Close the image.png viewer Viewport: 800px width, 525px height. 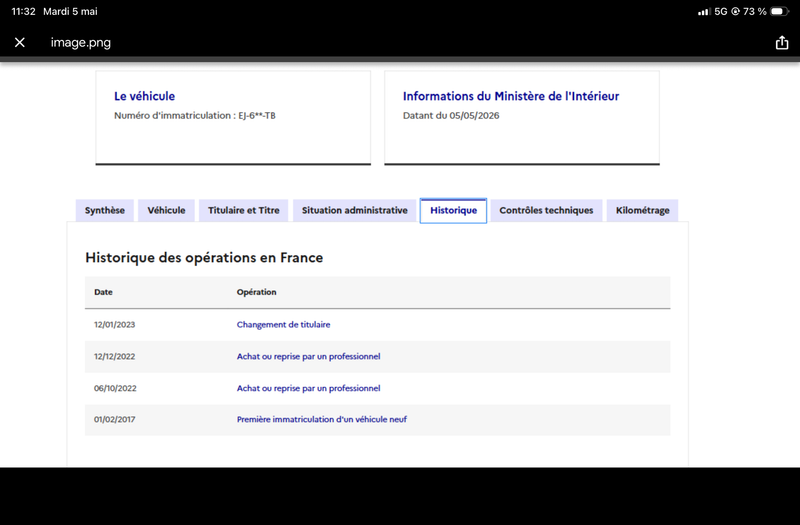(x=20, y=42)
